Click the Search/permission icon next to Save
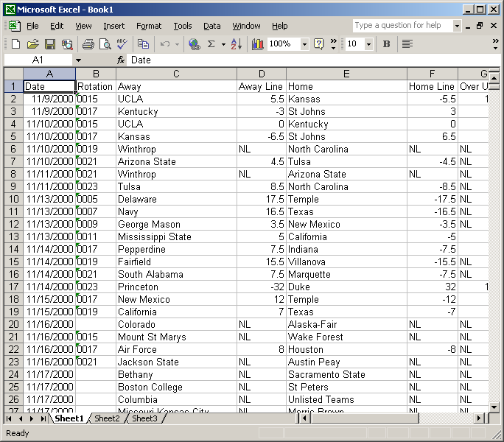 click(x=67, y=43)
